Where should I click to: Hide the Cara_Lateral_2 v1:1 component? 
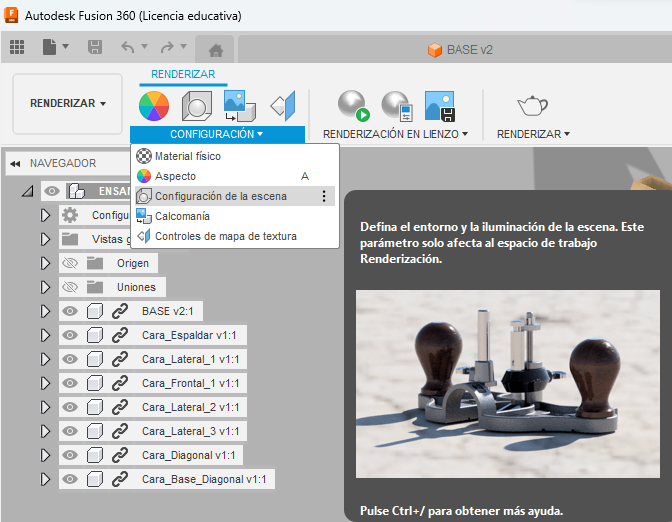[x=70, y=407]
